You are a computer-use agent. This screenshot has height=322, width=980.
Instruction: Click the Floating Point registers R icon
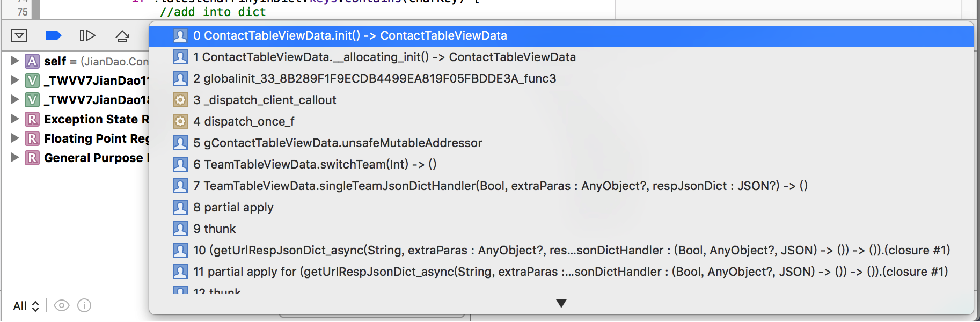pyautogui.click(x=33, y=138)
